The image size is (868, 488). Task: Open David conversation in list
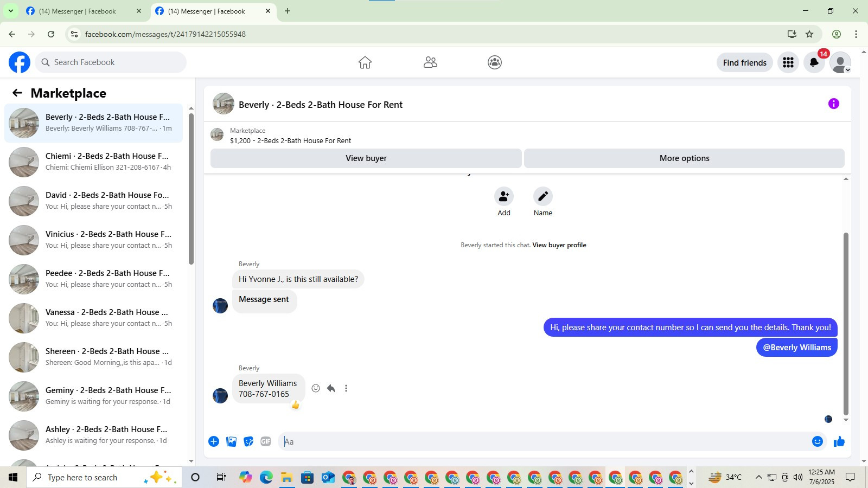tap(93, 201)
